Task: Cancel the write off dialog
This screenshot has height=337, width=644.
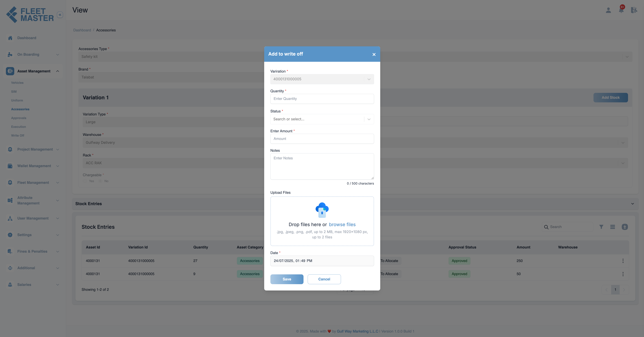Action: coord(324,279)
